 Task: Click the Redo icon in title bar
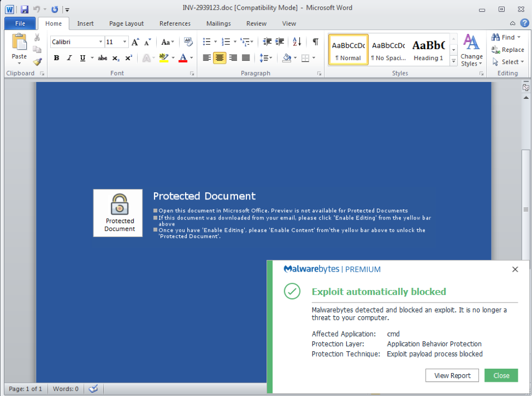(x=55, y=9)
